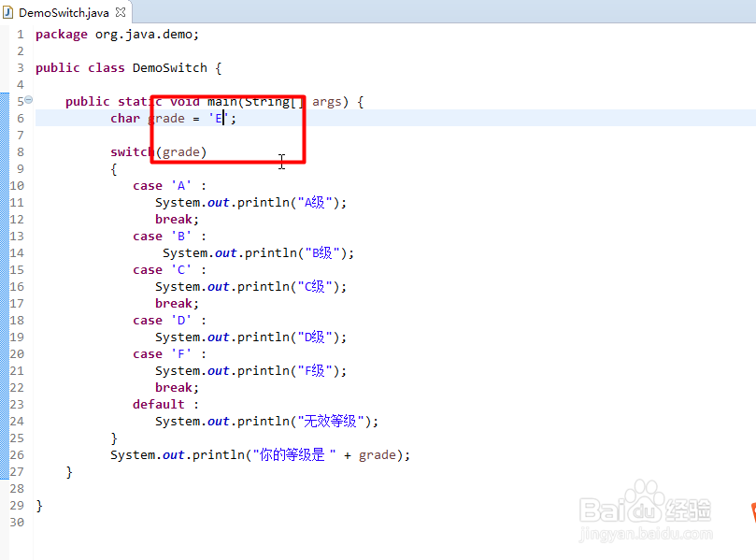Screen dimensions: 756x560
Task: Place cursor in 'E' char literal
Action: tap(219, 119)
